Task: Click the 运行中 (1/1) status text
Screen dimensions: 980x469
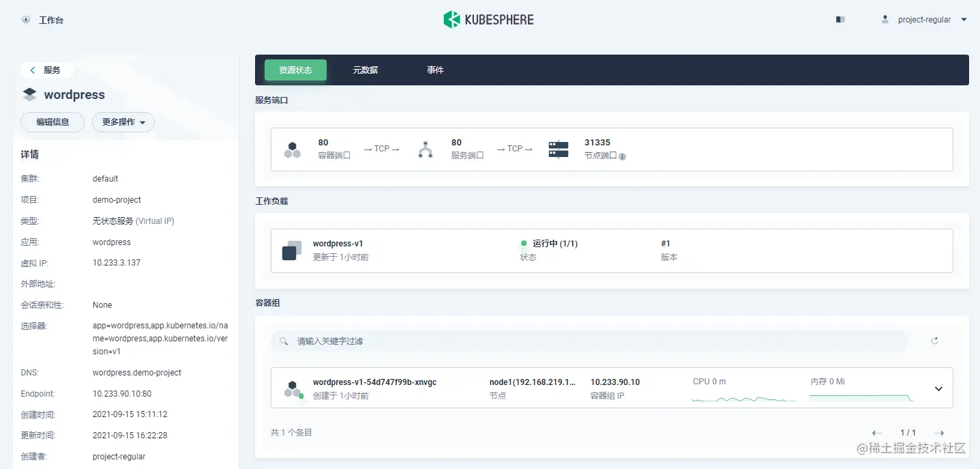Action: point(555,244)
